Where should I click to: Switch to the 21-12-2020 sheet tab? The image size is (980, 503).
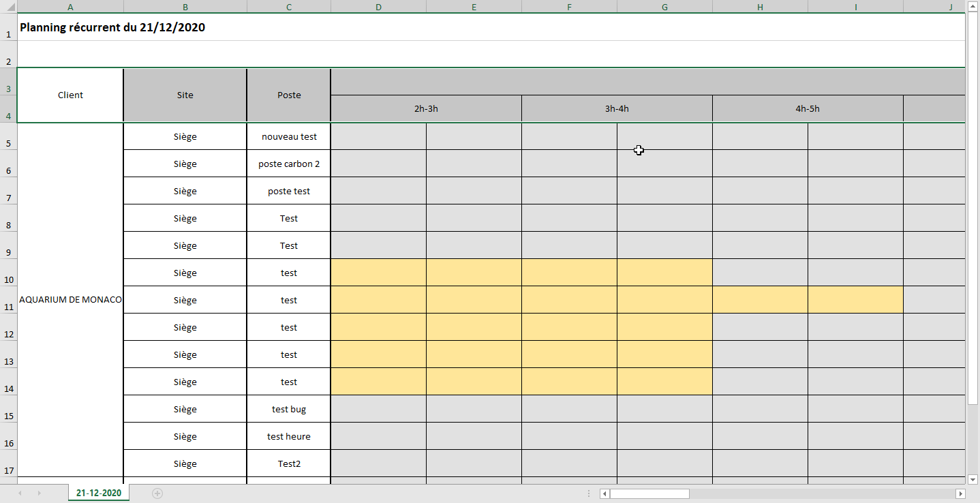click(x=97, y=492)
